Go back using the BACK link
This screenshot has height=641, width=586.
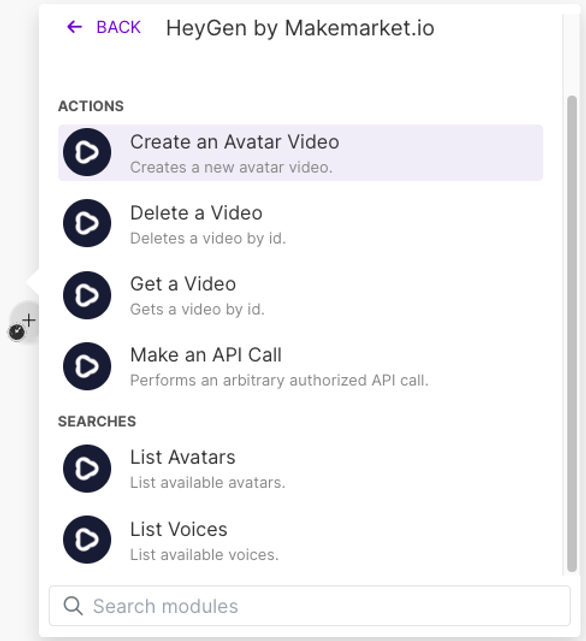104,27
